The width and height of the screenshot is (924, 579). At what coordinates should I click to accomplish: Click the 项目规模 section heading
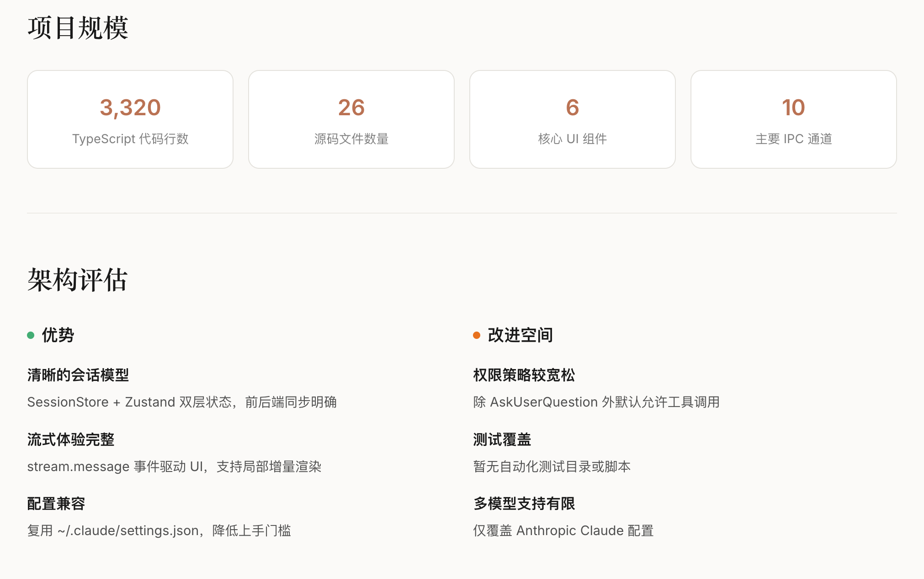[78, 28]
